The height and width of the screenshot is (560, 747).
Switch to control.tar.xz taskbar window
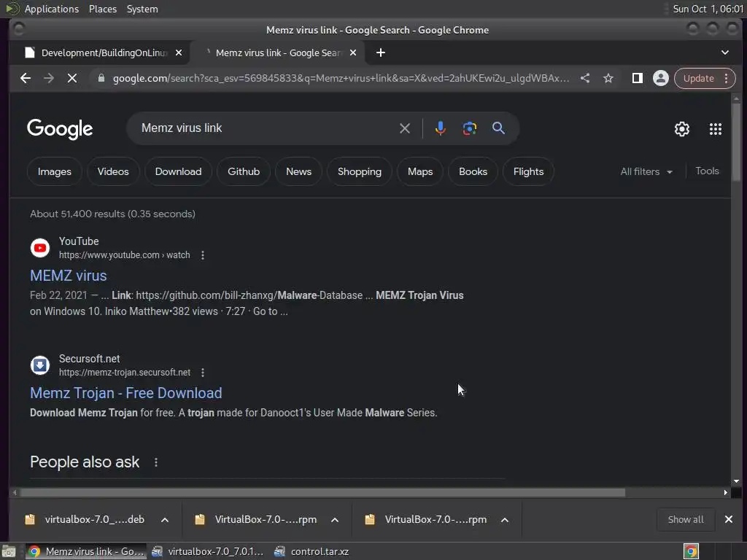(312, 551)
